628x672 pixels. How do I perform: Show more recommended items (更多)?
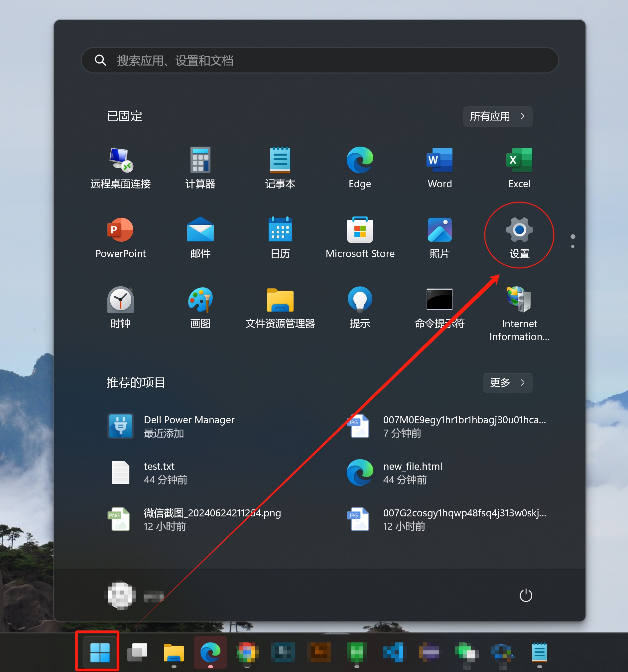click(x=508, y=383)
